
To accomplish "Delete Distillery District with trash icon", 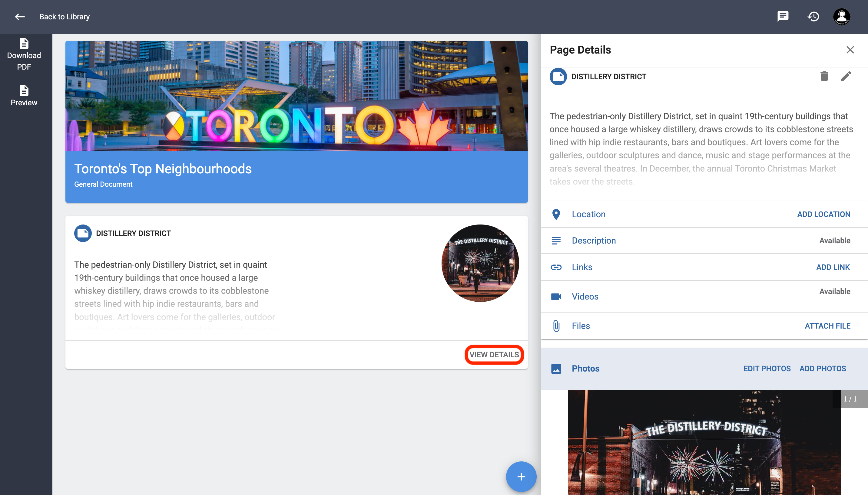I will point(824,76).
